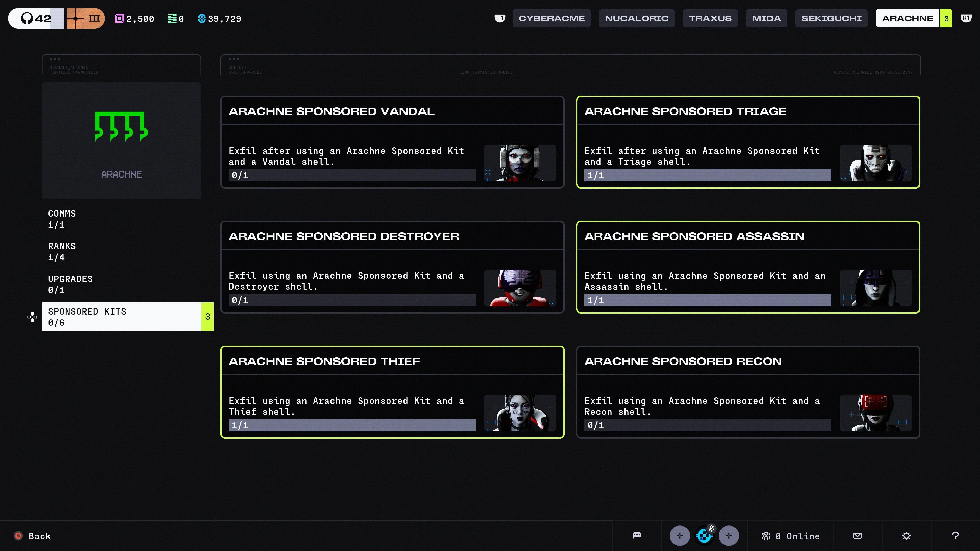Viewport: 980px width, 551px height.
Task: Select the ARACHNE faction tab
Action: click(914, 18)
